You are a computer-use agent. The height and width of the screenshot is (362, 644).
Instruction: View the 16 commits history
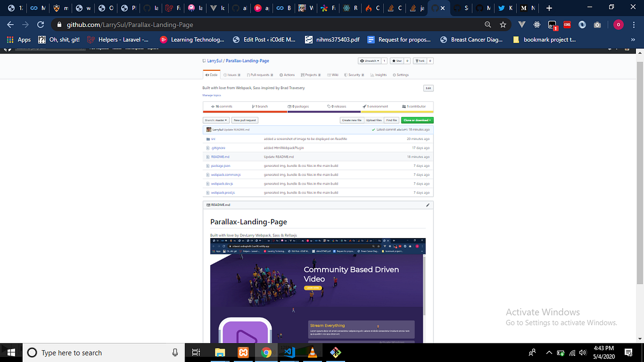(223, 106)
